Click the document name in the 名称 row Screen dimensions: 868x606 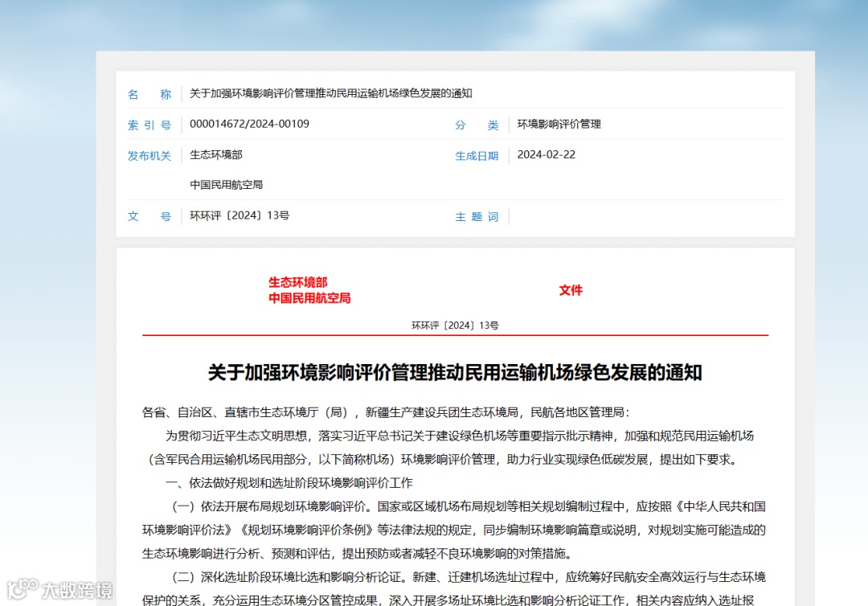(x=331, y=93)
